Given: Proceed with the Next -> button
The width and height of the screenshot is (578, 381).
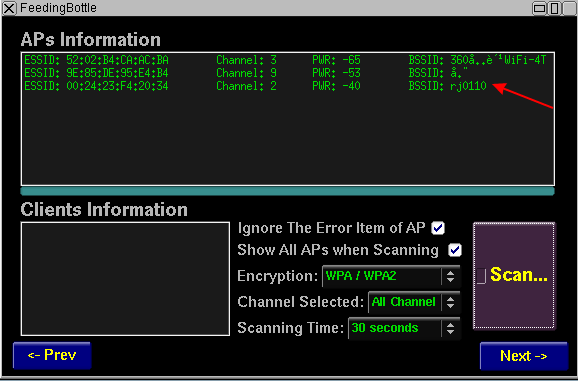Looking at the screenshot, I should click(524, 356).
